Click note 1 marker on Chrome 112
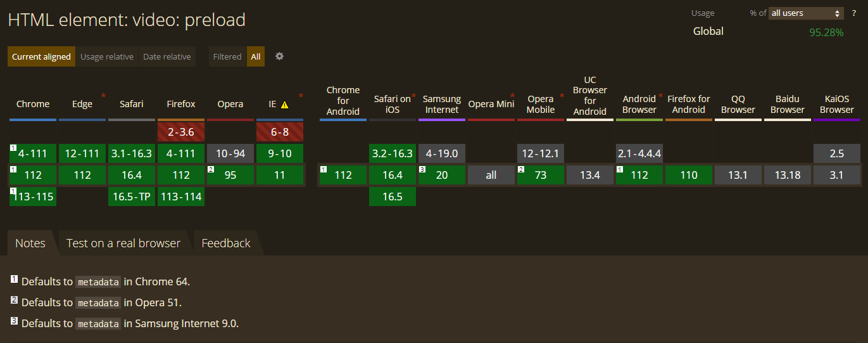 pos(13,170)
